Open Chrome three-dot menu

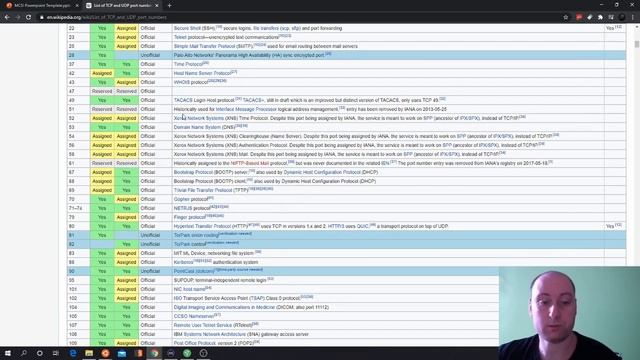[x=633, y=17]
